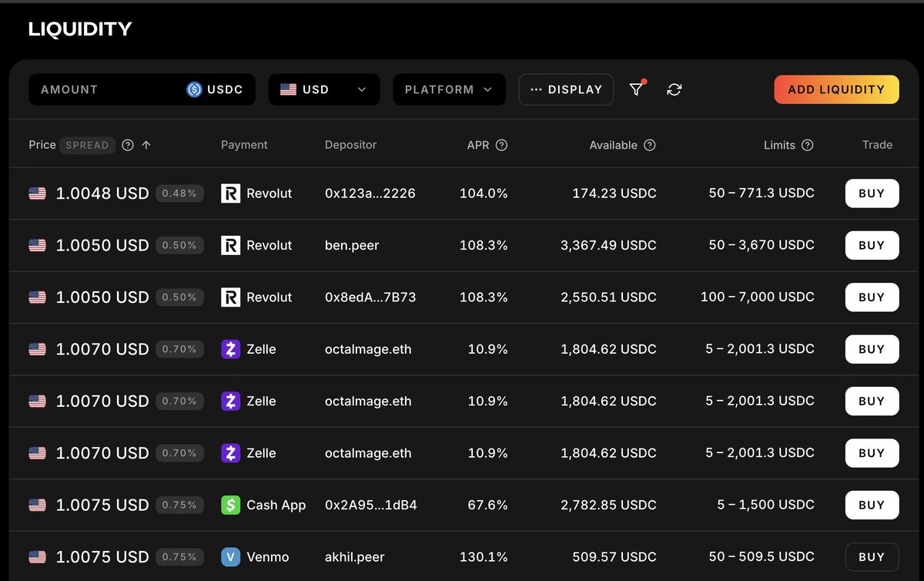Click the Limits column header
Screen dimensions: 924x581
(x=779, y=145)
